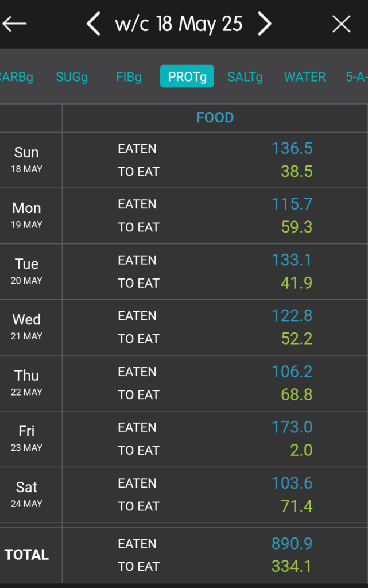Show the FIBg tab
The image size is (368, 588).
[x=129, y=77]
